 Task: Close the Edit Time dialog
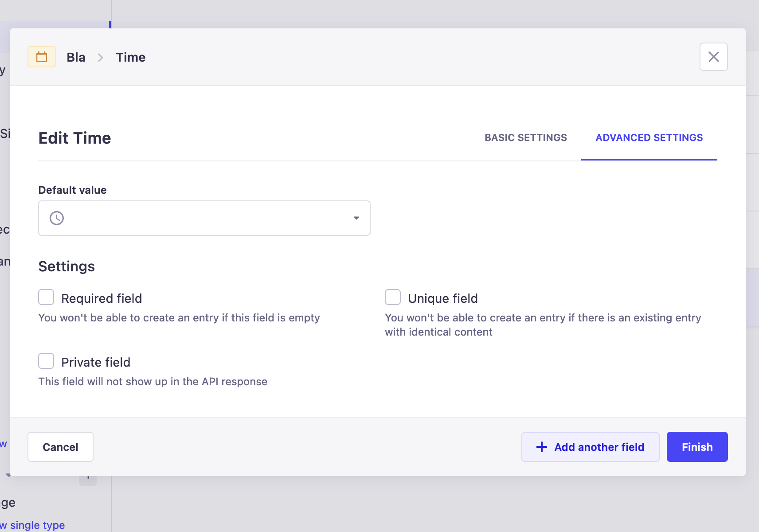pyautogui.click(x=713, y=57)
